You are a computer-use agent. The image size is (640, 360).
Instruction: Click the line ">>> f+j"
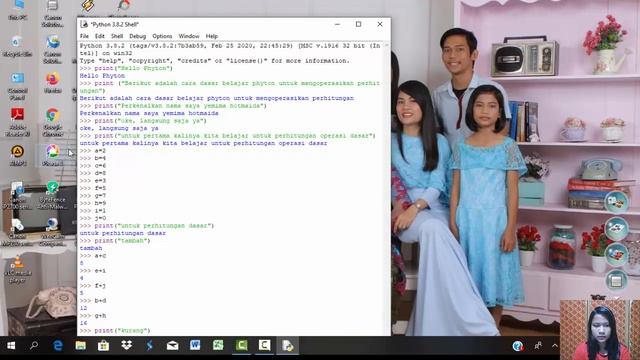tap(93, 286)
